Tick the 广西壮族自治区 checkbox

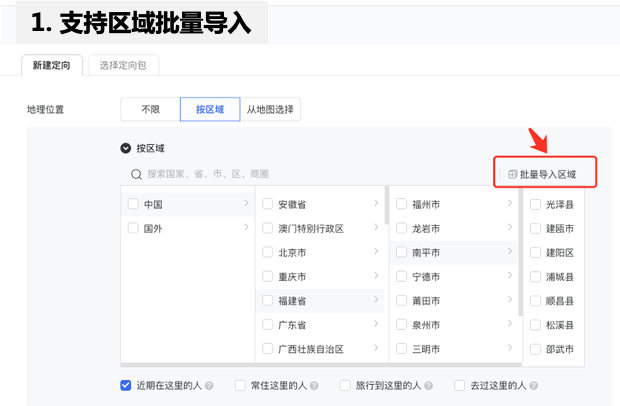pyautogui.click(x=268, y=349)
